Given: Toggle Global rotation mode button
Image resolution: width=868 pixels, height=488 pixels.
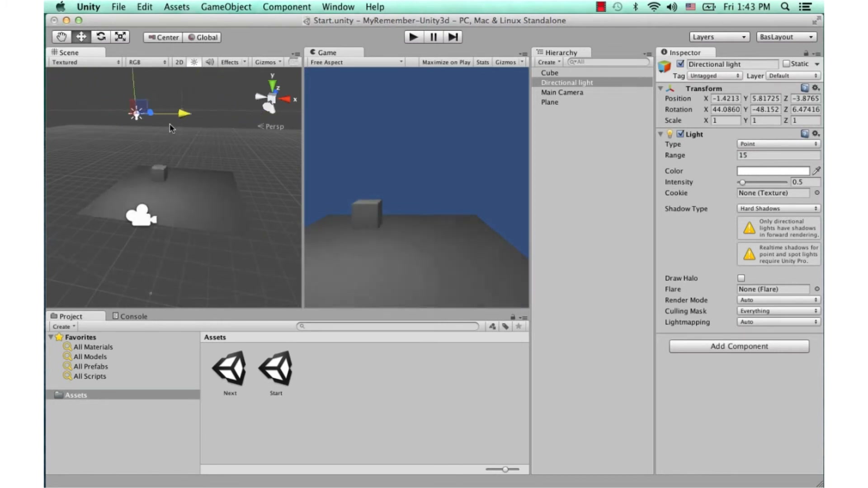Looking at the screenshot, I should (x=203, y=38).
